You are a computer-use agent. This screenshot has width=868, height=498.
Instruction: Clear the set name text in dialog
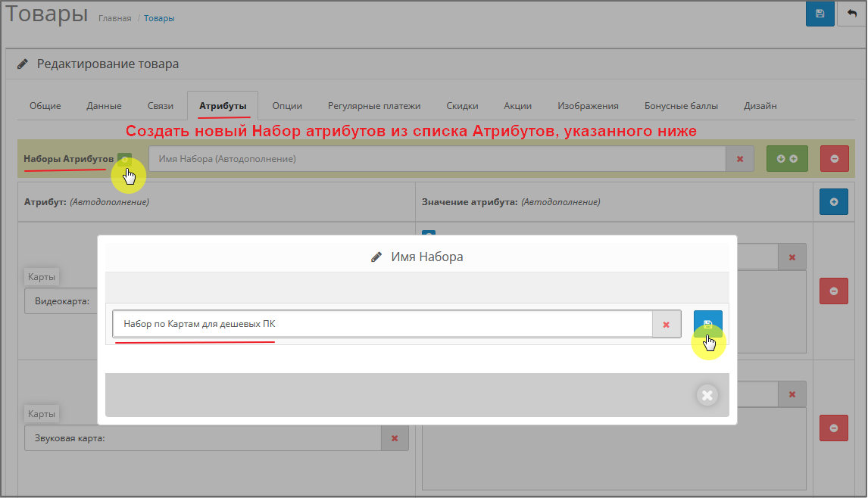667,325
